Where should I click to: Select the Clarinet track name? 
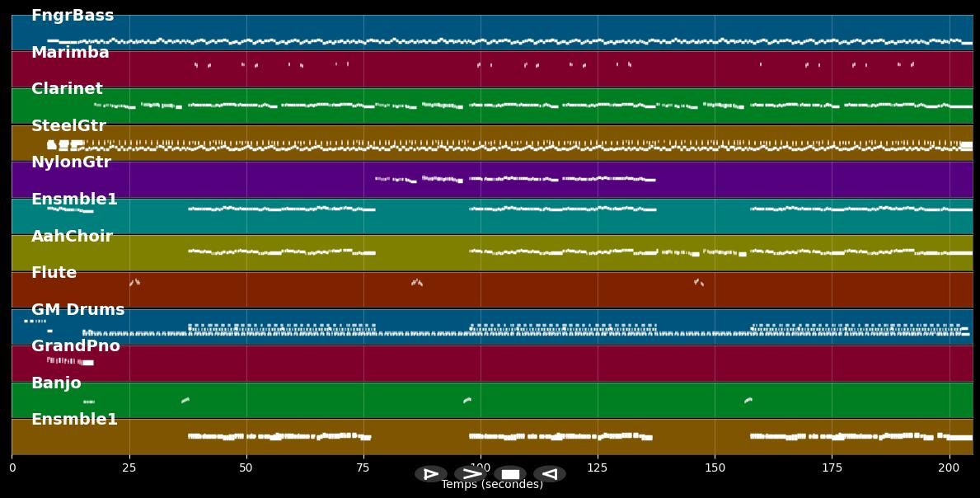(x=67, y=88)
